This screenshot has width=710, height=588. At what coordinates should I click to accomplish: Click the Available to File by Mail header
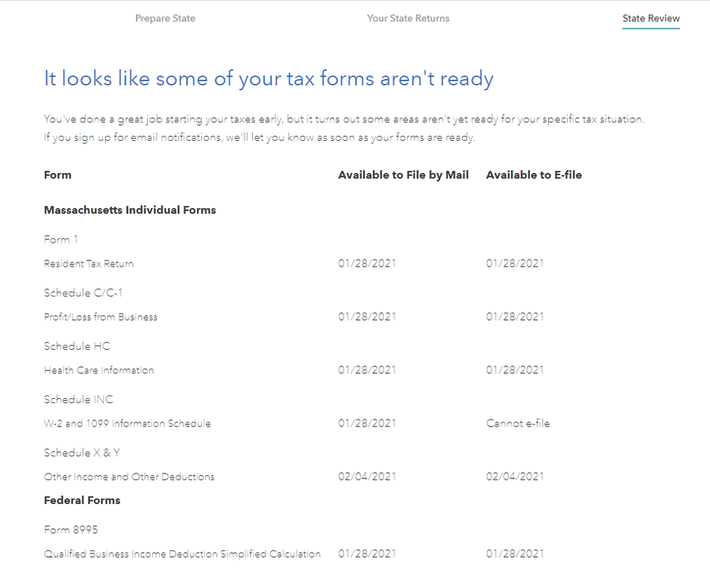[403, 175]
